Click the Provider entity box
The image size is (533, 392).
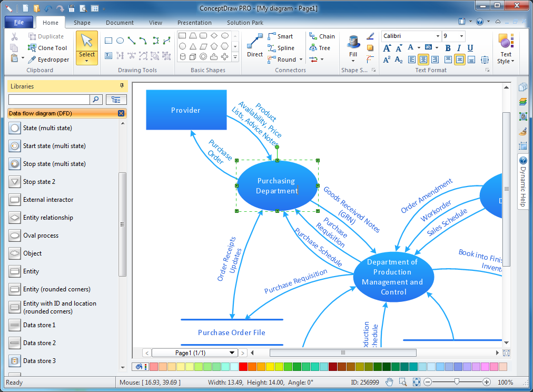coord(186,110)
